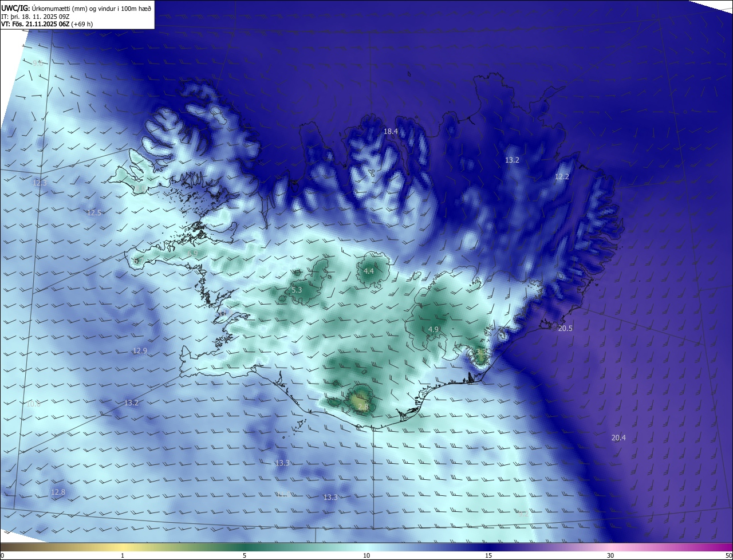Click the 5.3 value on the green highland area
Screen dimensions: 733x560
pos(297,290)
